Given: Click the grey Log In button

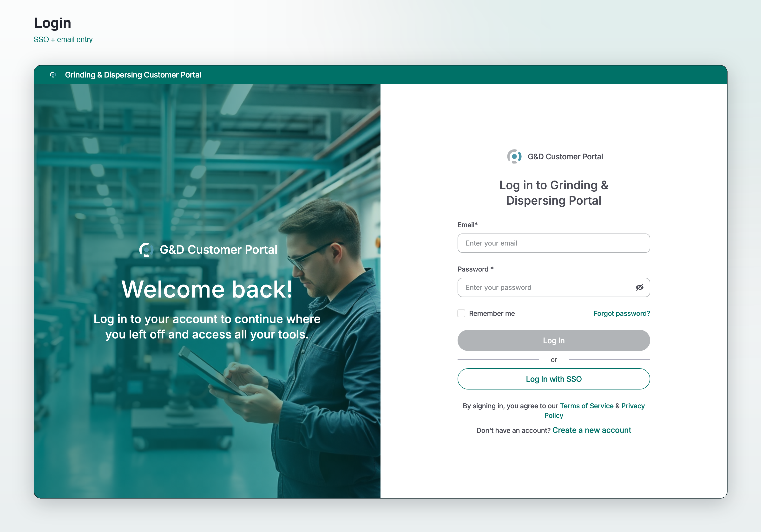Looking at the screenshot, I should (553, 341).
